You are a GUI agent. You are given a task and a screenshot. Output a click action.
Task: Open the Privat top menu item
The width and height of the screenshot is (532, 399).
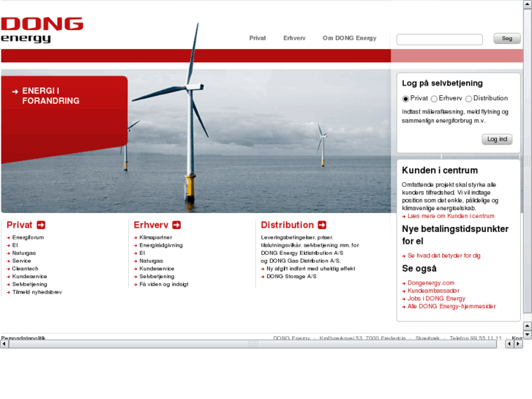(258, 38)
